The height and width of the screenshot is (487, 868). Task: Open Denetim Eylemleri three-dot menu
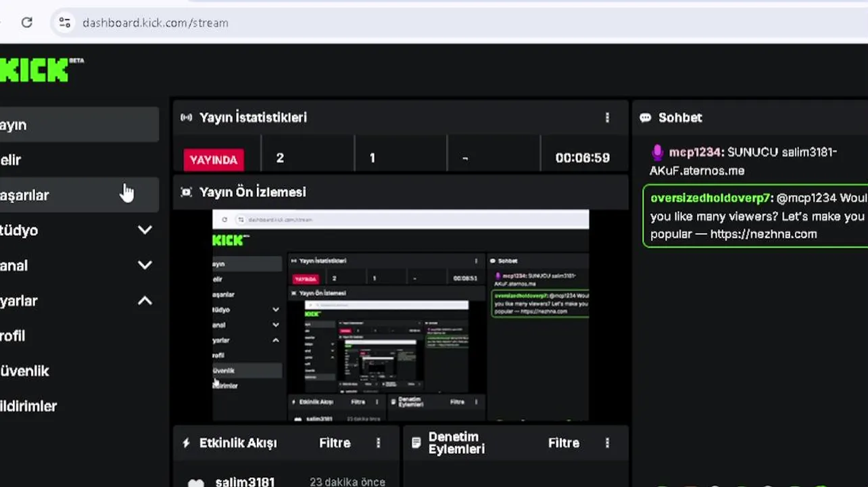coord(607,443)
